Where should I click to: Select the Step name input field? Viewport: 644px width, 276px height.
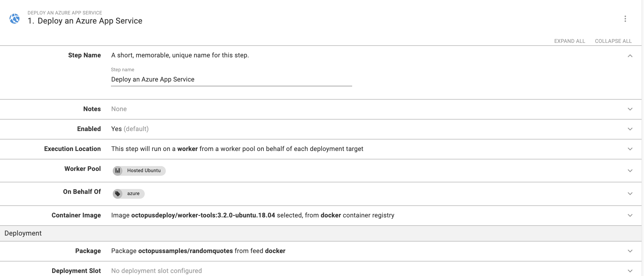pos(211,79)
